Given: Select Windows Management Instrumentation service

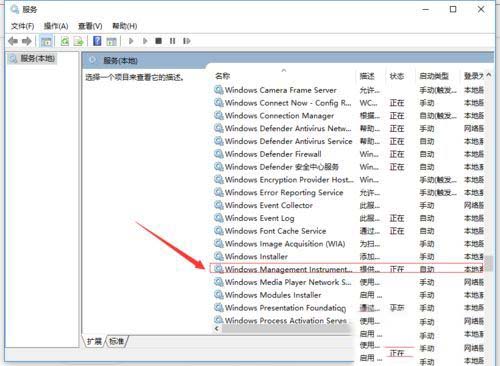Looking at the screenshot, I should 347,269.
